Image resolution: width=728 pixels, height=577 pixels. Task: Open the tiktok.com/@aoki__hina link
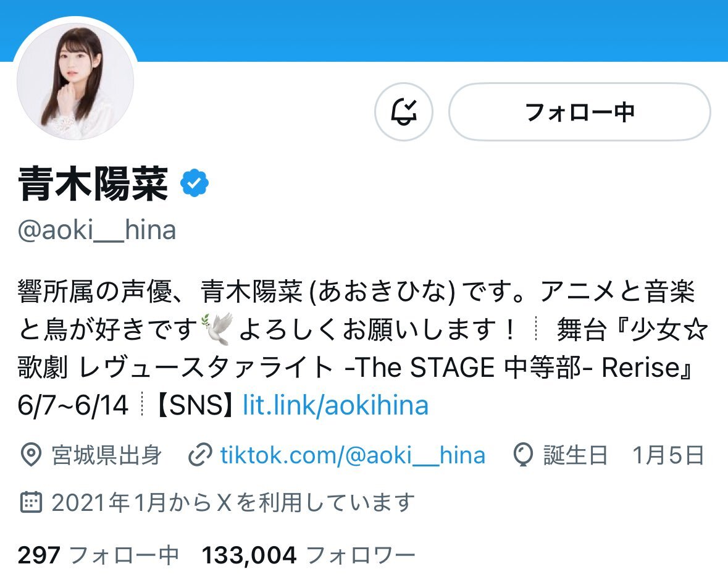[353, 455]
